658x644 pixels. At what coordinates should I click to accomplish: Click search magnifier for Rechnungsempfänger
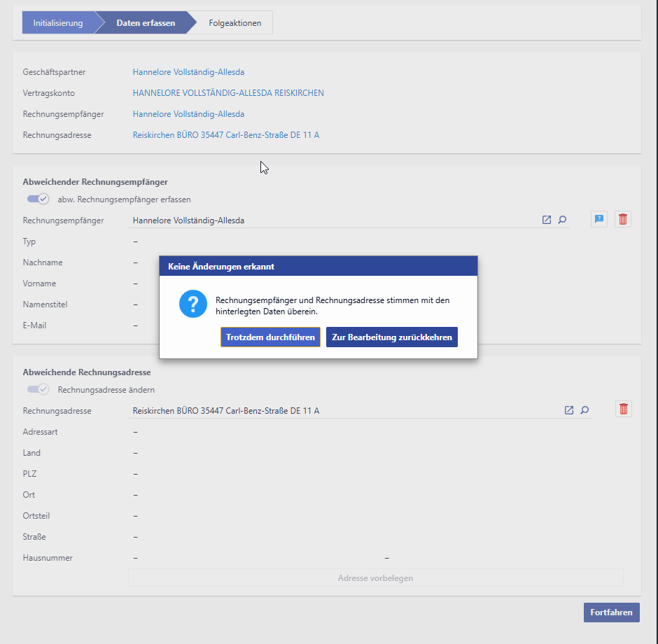point(562,220)
